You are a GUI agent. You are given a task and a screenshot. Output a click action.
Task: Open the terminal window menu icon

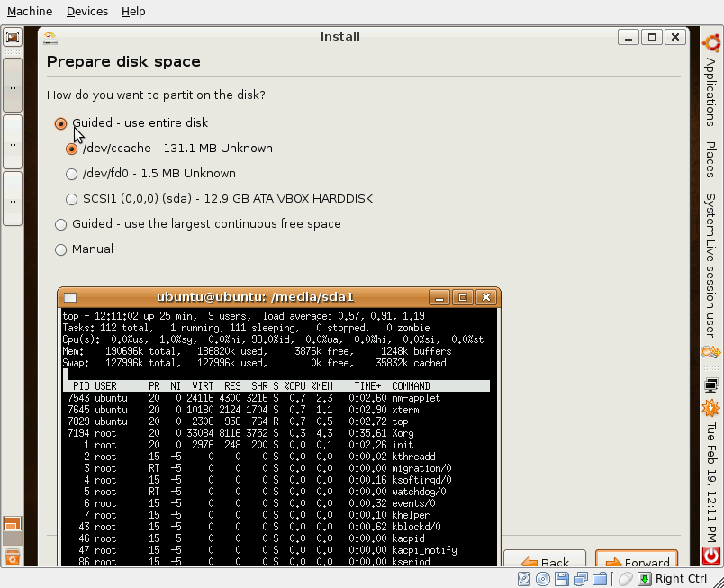point(70,298)
